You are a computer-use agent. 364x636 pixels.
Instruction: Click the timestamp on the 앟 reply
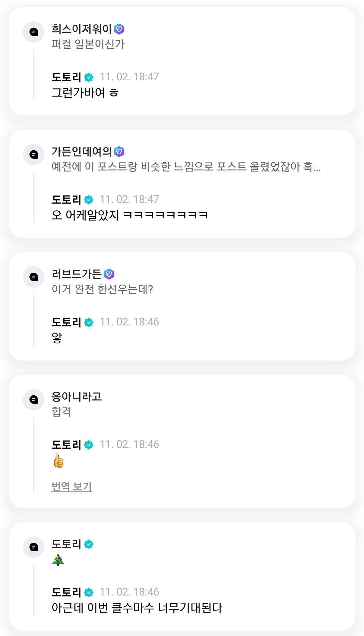[129, 322]
